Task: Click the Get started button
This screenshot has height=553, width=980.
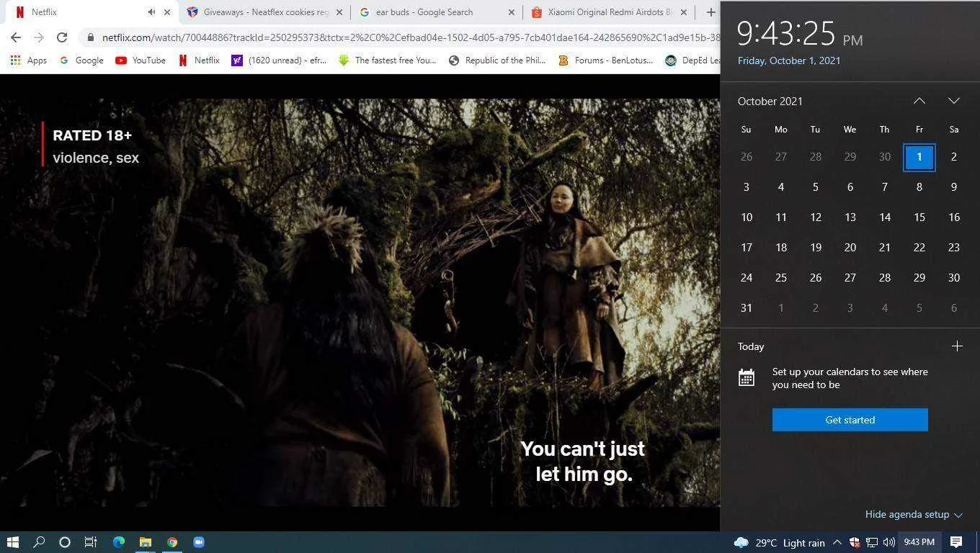Action: [850, 420]
